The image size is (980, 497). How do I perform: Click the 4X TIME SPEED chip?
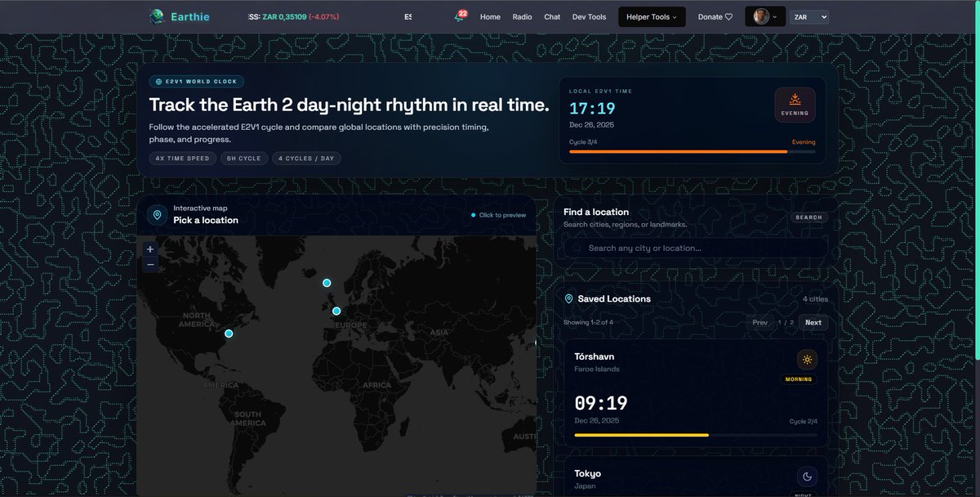click(182, 159)
